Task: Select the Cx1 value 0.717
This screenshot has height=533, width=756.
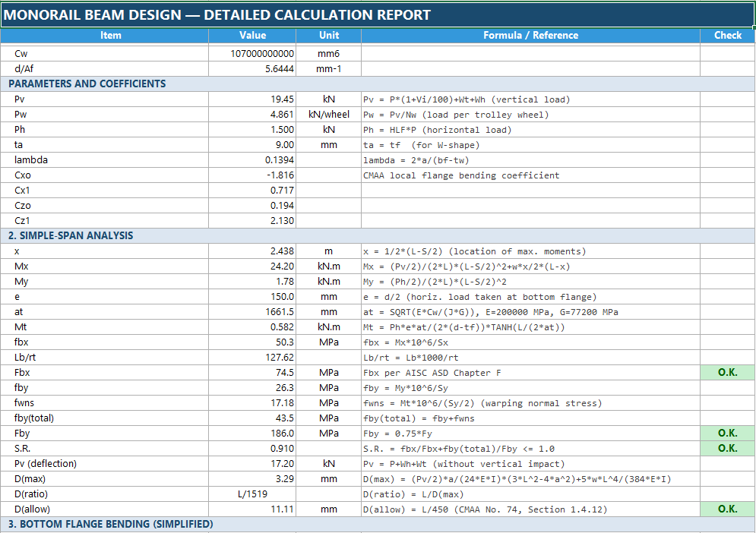Action: tap(252, 191)
